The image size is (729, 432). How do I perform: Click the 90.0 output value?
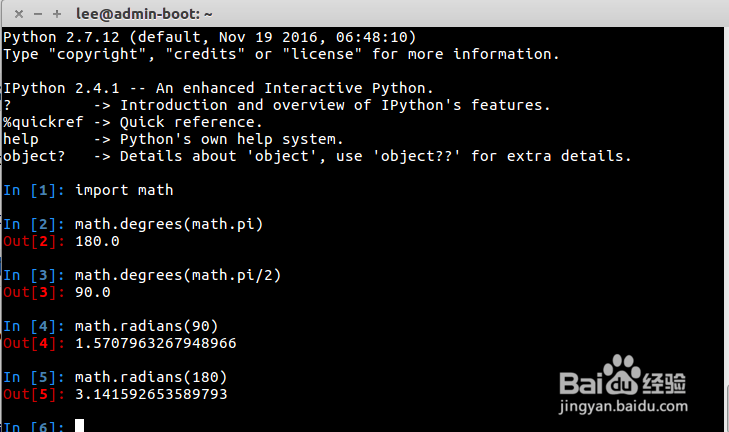[92, 292]
